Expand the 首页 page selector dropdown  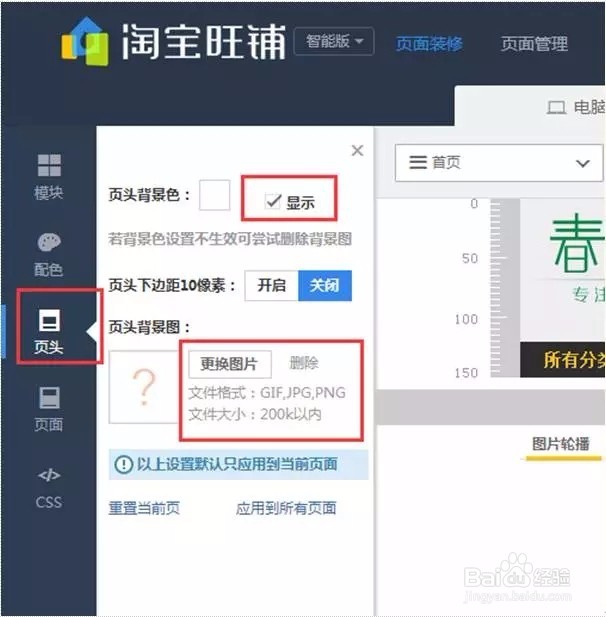click(499, 163)
